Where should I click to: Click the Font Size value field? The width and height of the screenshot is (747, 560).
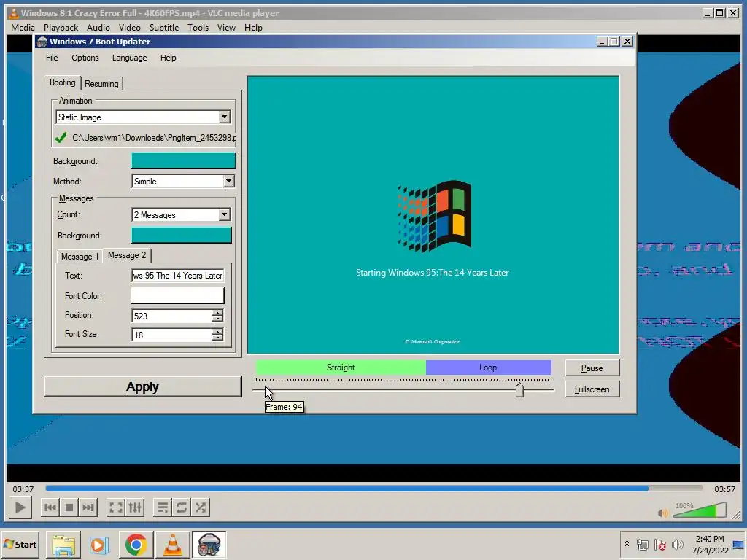(172, 335)
